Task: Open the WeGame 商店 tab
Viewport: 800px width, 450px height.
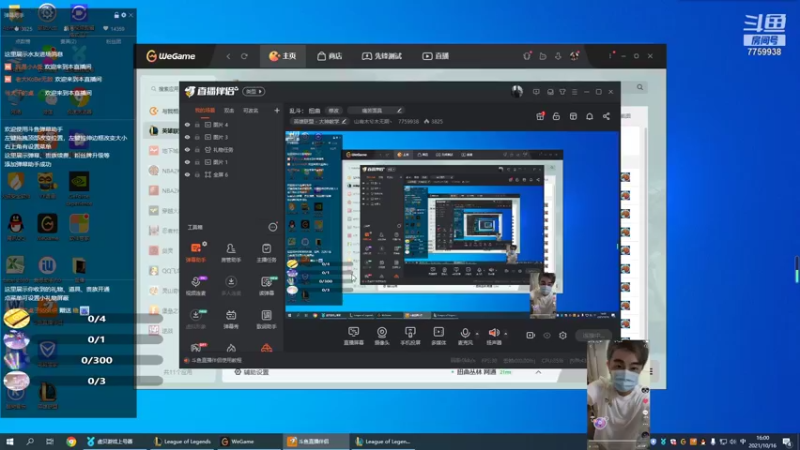Action: click(x=330, y=56)
